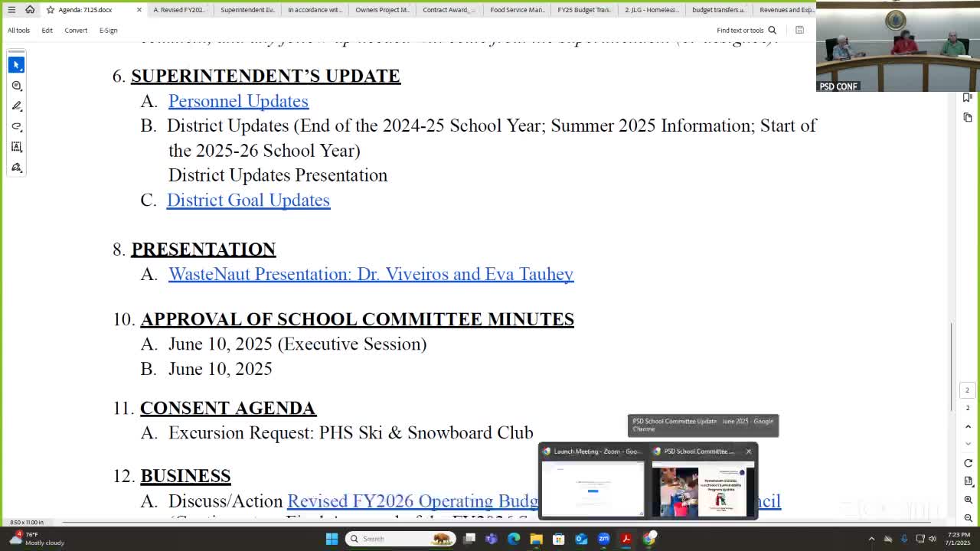Viewport: 980px width, 551px height.
Task: Open File Explorer from the taskbar
Action: [536, 539]
